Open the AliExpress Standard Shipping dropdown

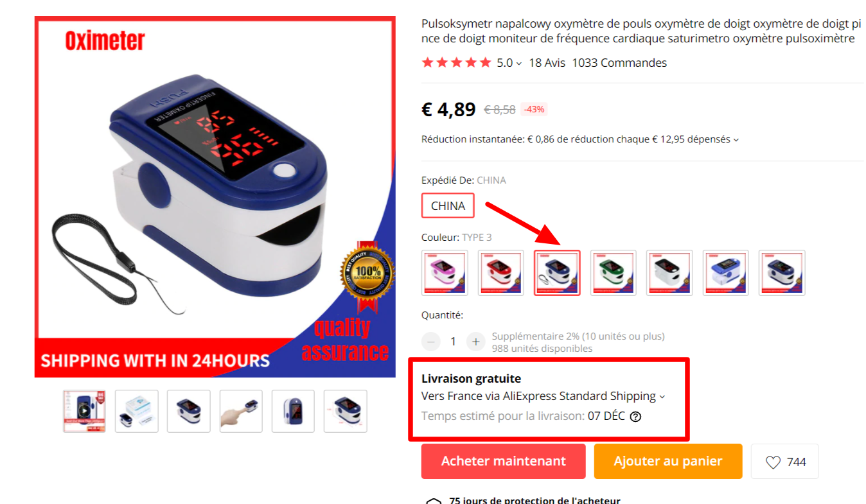662,397
